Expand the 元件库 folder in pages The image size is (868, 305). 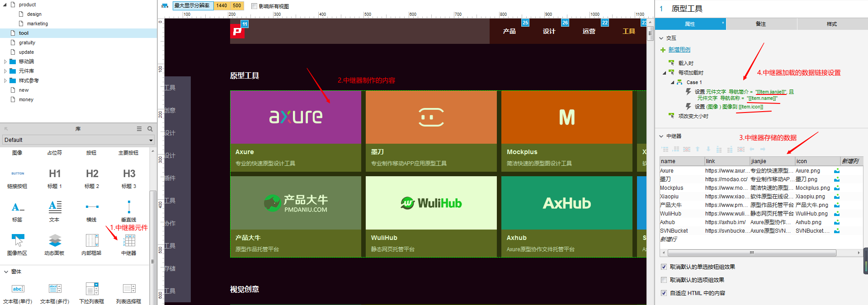click(5, 71)
